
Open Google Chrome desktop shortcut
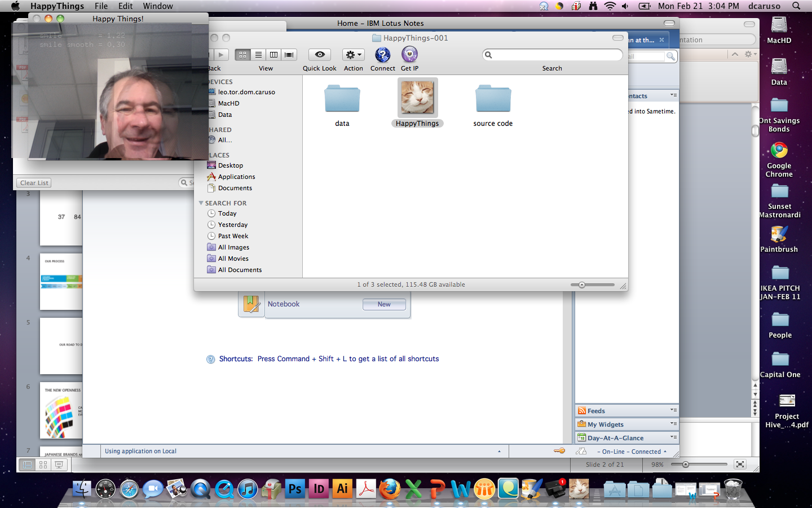coord(779,151)
